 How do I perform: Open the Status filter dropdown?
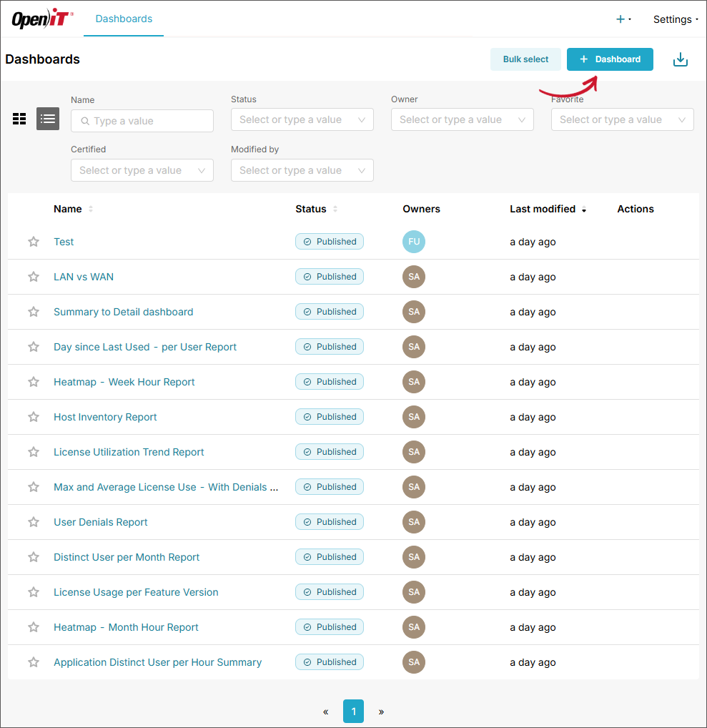click(302, 120)
